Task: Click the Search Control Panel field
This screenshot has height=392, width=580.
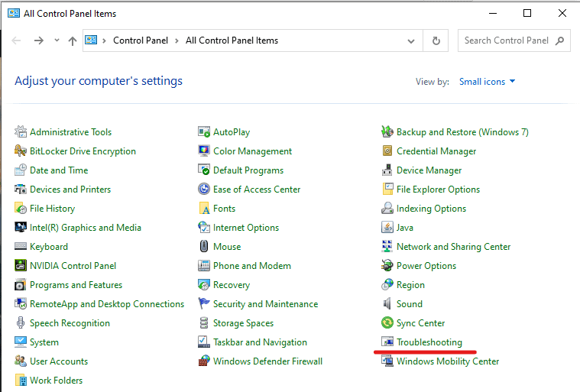Action: [x=514, y=40]
